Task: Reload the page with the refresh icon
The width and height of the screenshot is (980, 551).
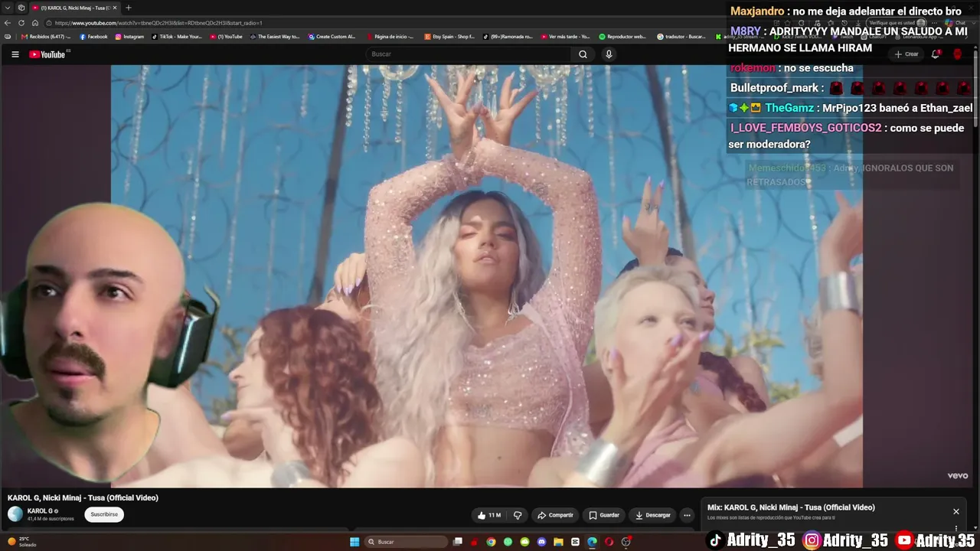Action: point(21,23)
